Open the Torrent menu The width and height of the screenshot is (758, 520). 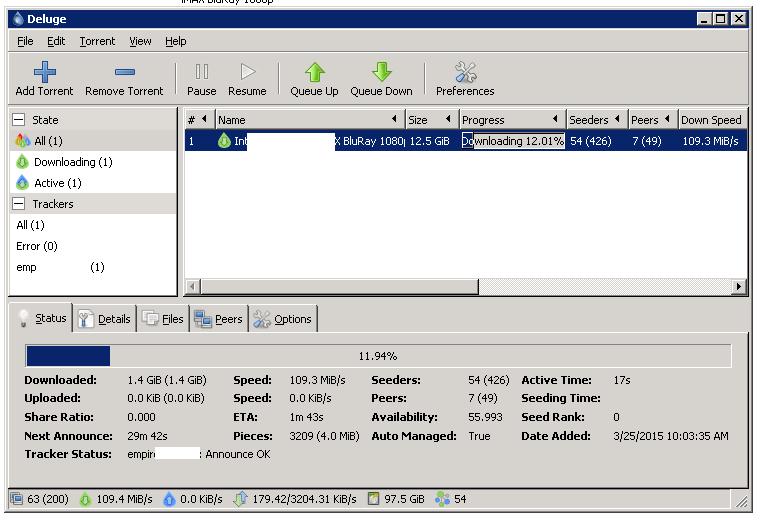click(97, 41)
